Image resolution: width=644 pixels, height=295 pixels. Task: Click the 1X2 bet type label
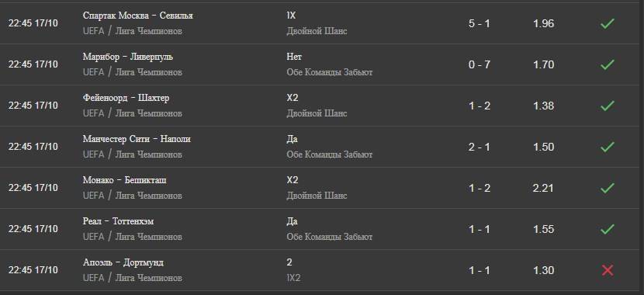pos(293,278)
